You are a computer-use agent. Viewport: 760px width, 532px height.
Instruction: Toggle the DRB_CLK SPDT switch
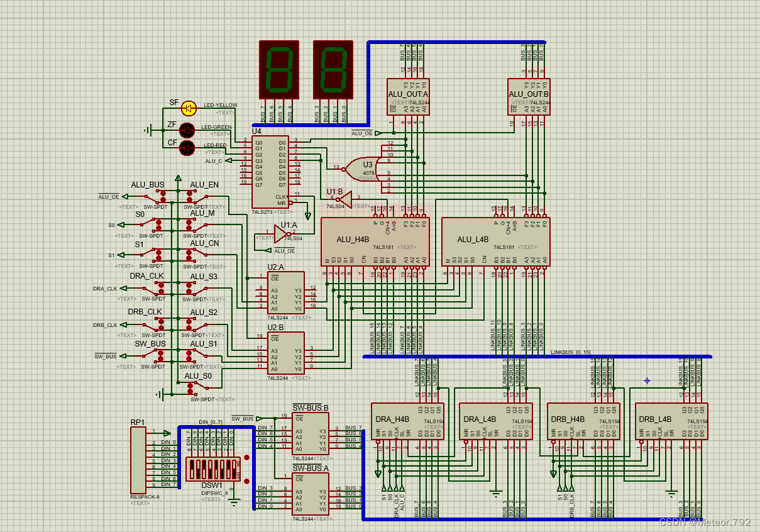coord(153,324)
